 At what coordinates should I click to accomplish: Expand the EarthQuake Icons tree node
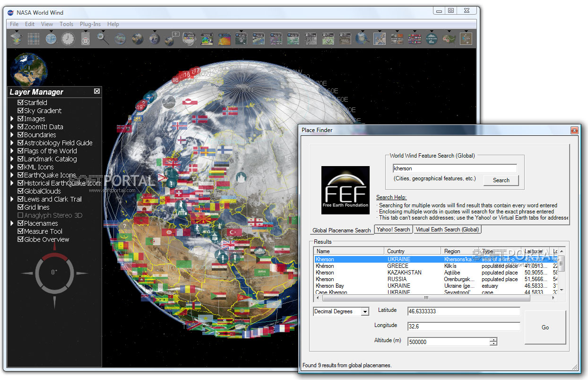pos(12,175)
